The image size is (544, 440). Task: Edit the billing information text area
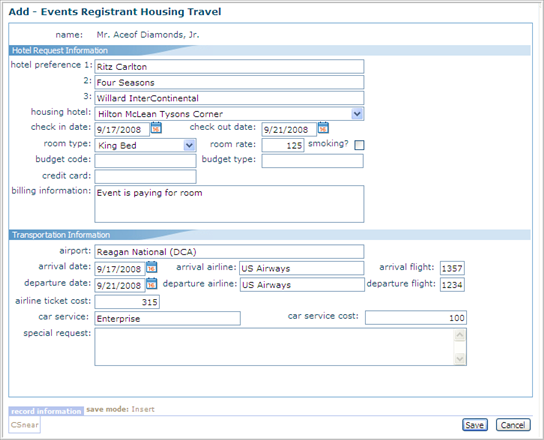pos(229,204)
